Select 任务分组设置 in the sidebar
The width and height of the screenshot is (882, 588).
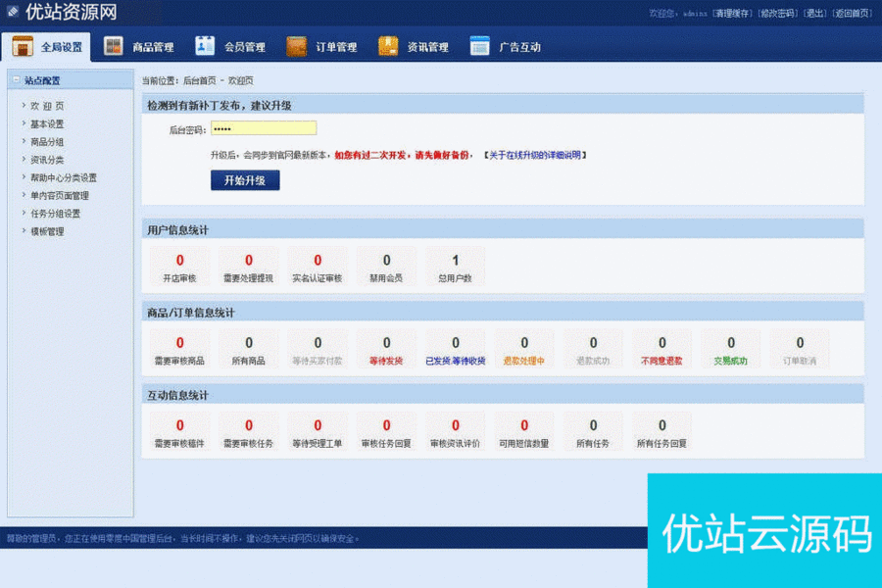56,214
